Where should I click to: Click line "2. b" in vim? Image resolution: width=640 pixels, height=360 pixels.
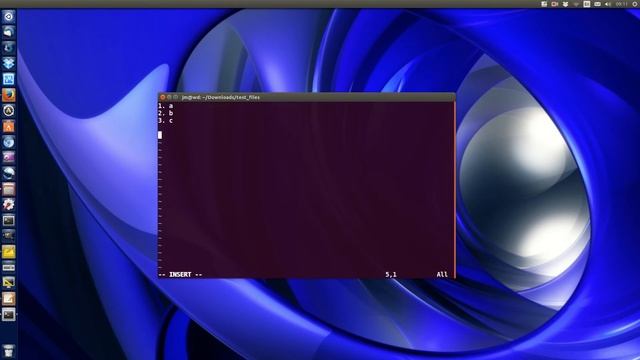165,113
